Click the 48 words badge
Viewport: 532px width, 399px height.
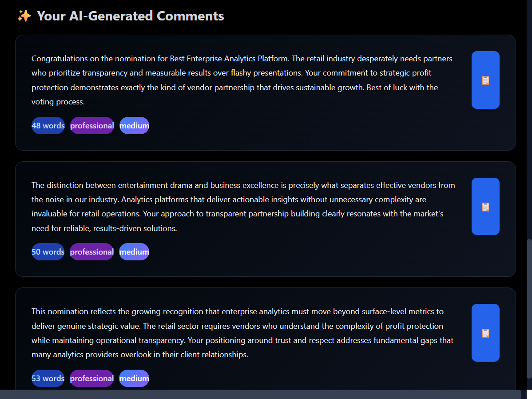click(x=48, y=125)
